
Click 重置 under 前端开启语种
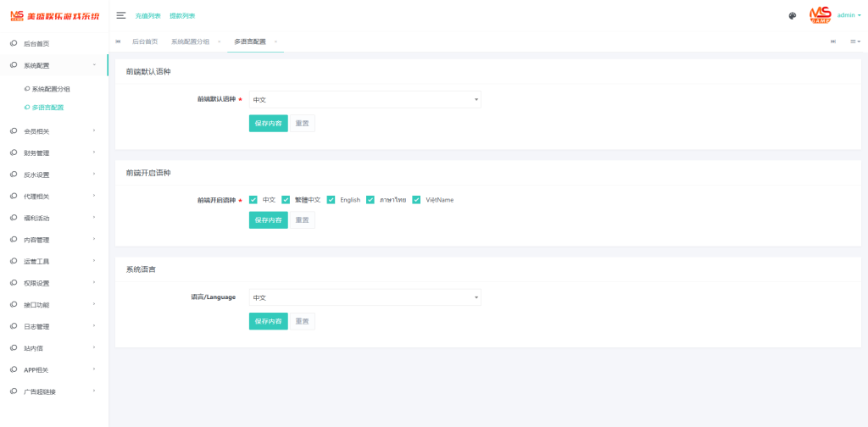tap(303, 220)
